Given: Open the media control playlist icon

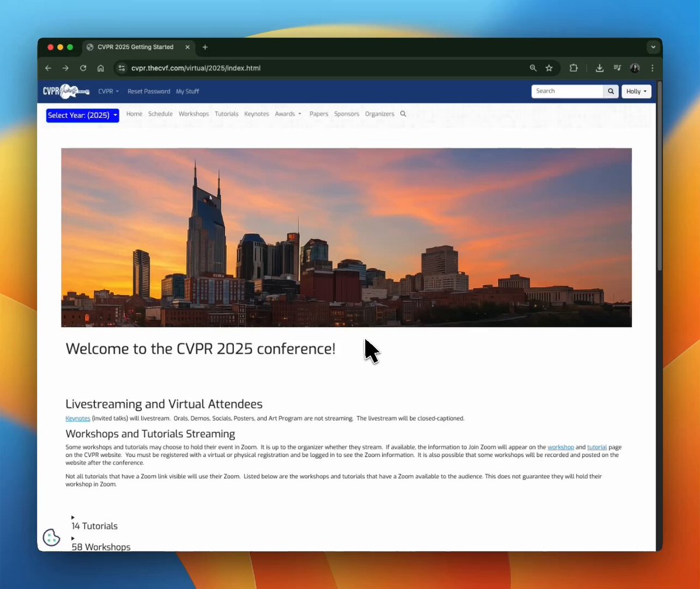Looking at the screenshot, I should coord(617,68).
